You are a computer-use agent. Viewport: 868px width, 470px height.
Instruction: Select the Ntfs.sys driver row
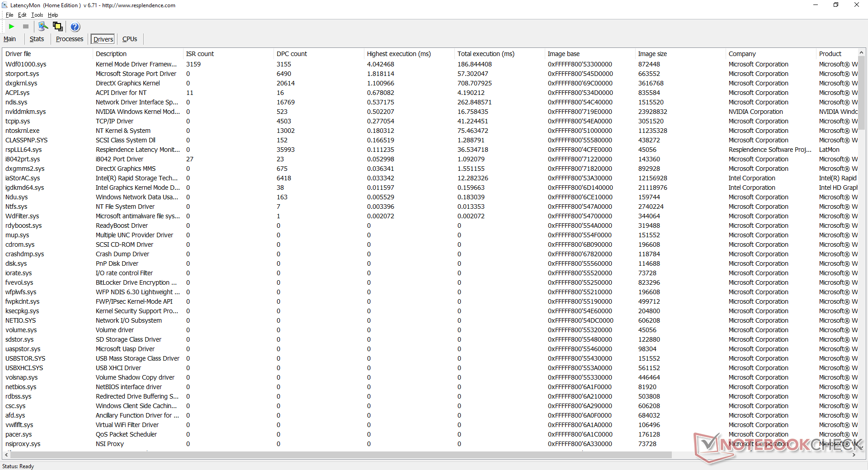430,207
